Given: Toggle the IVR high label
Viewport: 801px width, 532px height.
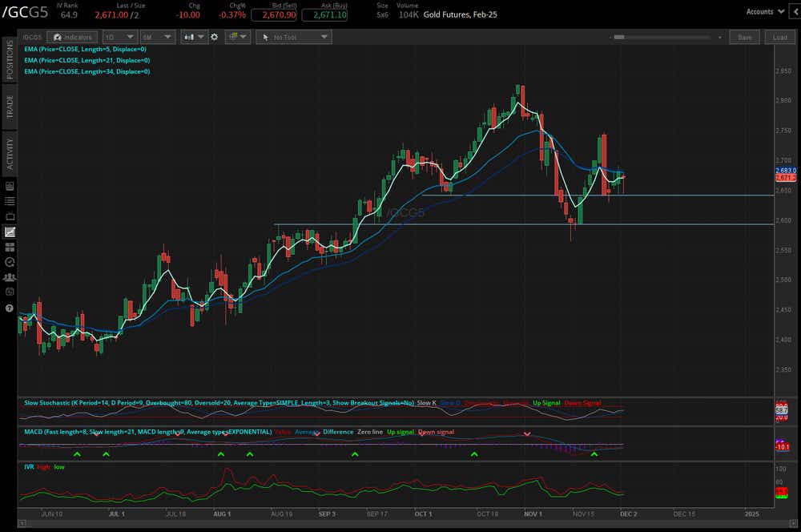Looking at the screenshot, I should [41, 466].
